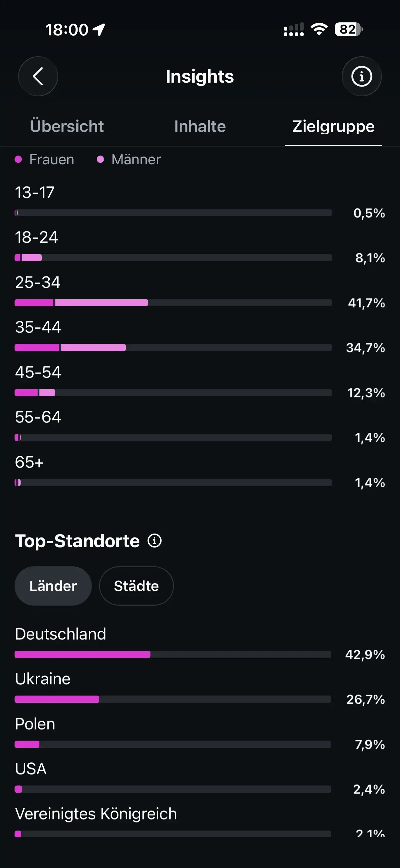Tap the Männer legend dot
Viewport: 400px width, 868px height.
coord(100,159)
